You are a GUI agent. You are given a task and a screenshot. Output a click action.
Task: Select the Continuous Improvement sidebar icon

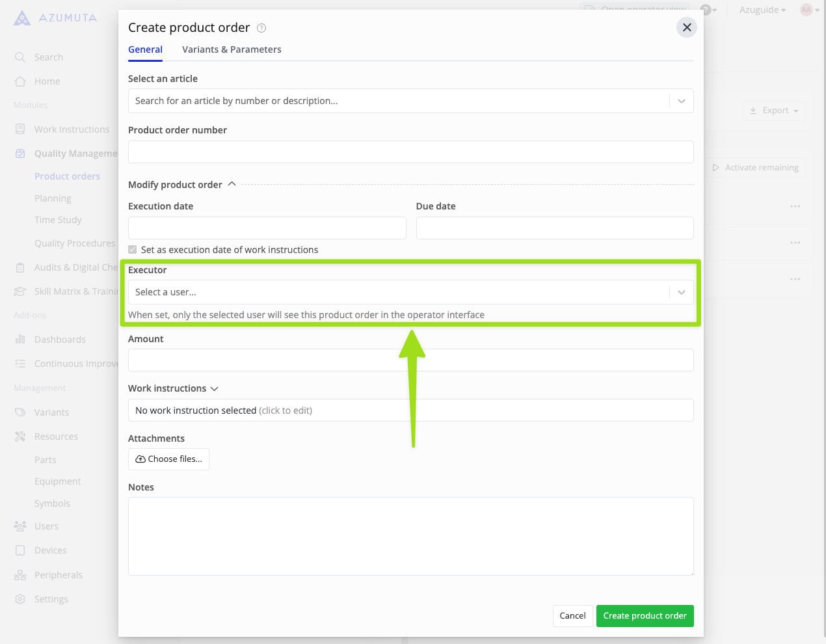[x=20, y=363]
